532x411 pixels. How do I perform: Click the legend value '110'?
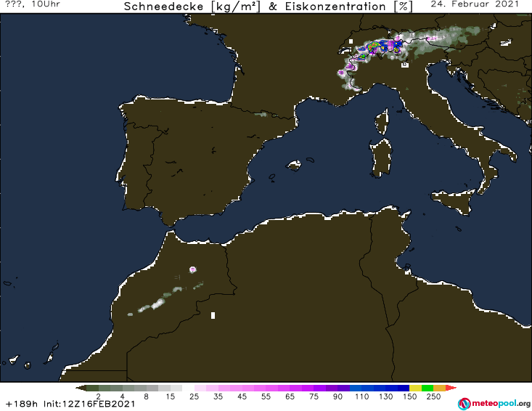[x=361, y=396]
